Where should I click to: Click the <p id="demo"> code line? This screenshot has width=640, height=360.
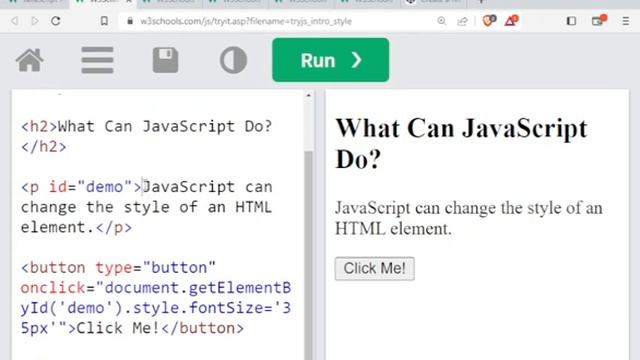pos(147,187)
